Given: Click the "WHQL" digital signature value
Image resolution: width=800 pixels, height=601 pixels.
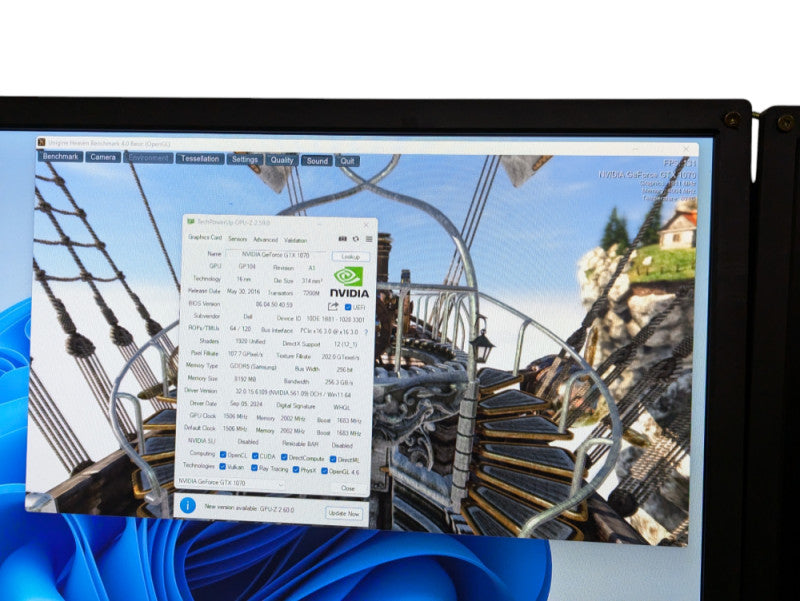Looking at the screenshot, I should (x=342, y=408).
